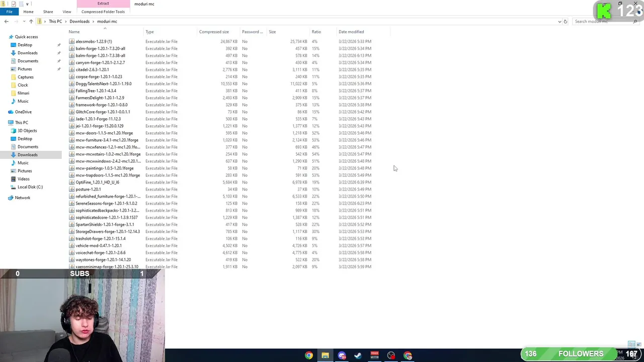The image size is (644, 362).
Task: Click the Properties quick access icon
Action: (x=13, y=4)
